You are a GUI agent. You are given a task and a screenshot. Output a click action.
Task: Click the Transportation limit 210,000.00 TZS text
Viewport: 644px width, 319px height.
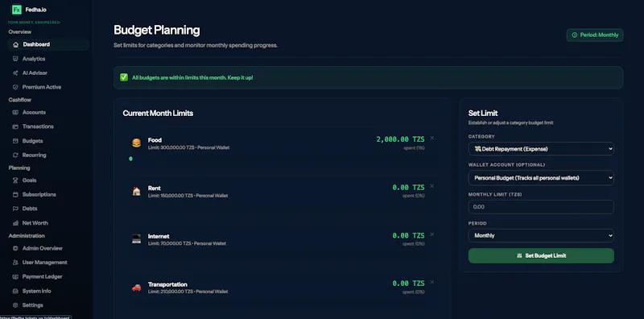point(171,292)
